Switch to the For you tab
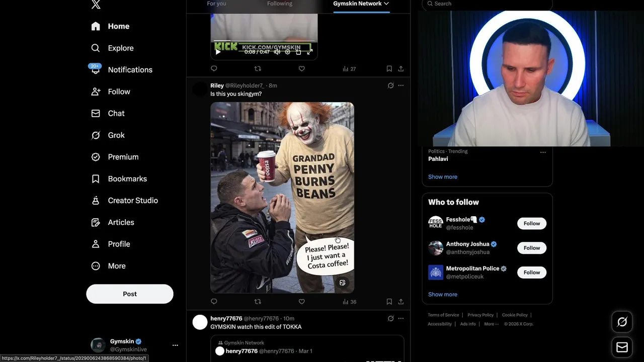This screenshot has height=362, width=644. [216, 4]
